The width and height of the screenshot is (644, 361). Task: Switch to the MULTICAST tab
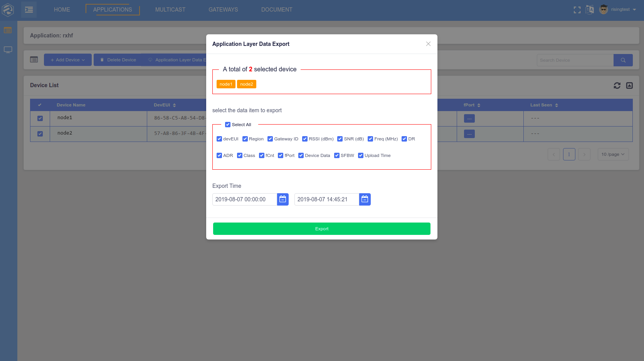tap(170, 10)
